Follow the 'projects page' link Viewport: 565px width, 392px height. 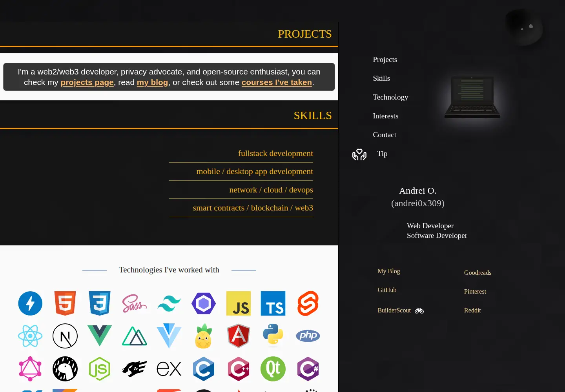pyautogui.click(x=87, y=82)
